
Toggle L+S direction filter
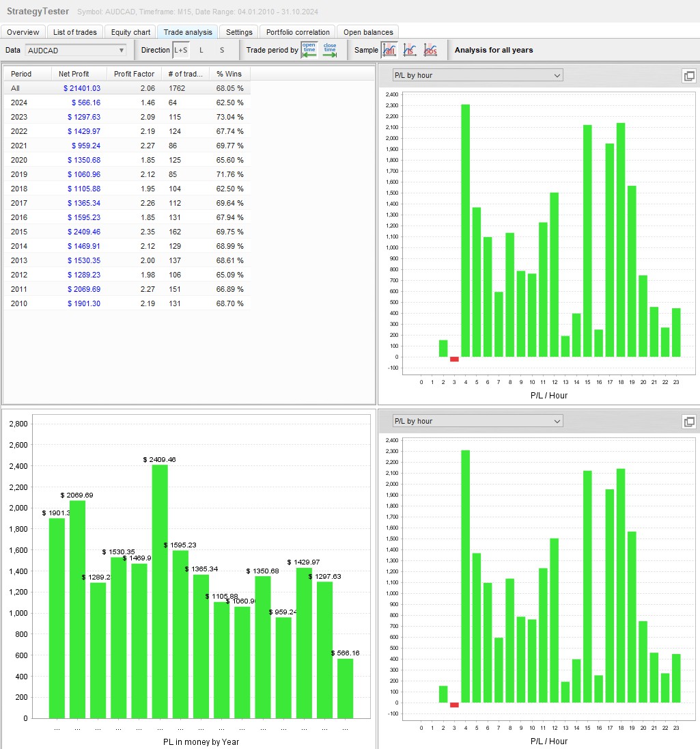tap(181, 50)
